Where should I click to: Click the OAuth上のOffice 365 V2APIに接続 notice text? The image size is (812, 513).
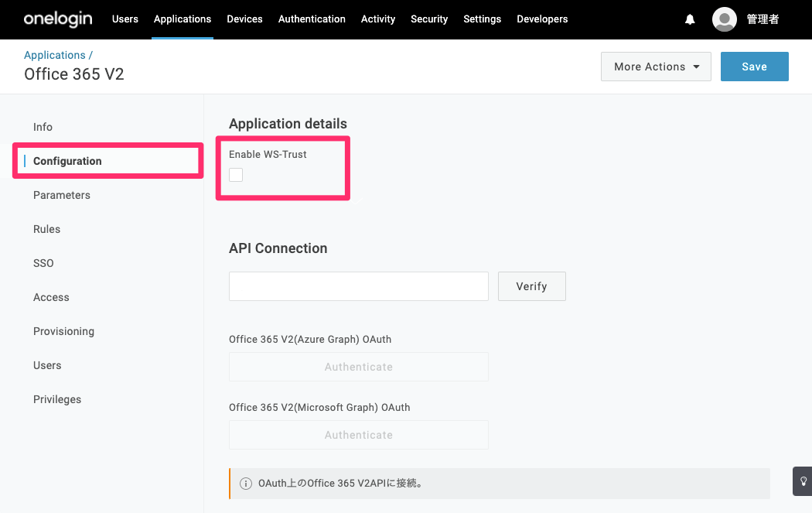pos(341,484)
